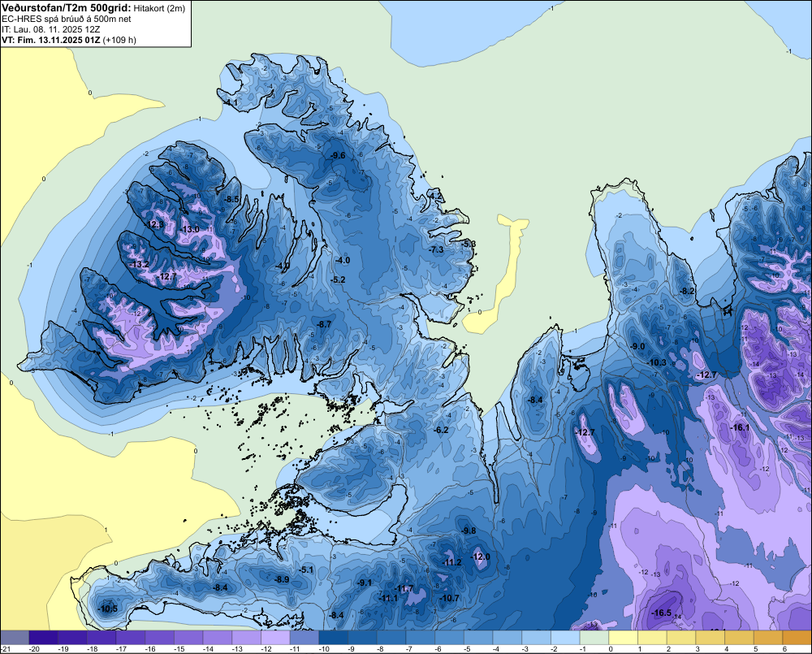Click the -11.7 temperature value on the map
Image resolution: width=812 pixels, height=654 pixels.
(404, 588)
